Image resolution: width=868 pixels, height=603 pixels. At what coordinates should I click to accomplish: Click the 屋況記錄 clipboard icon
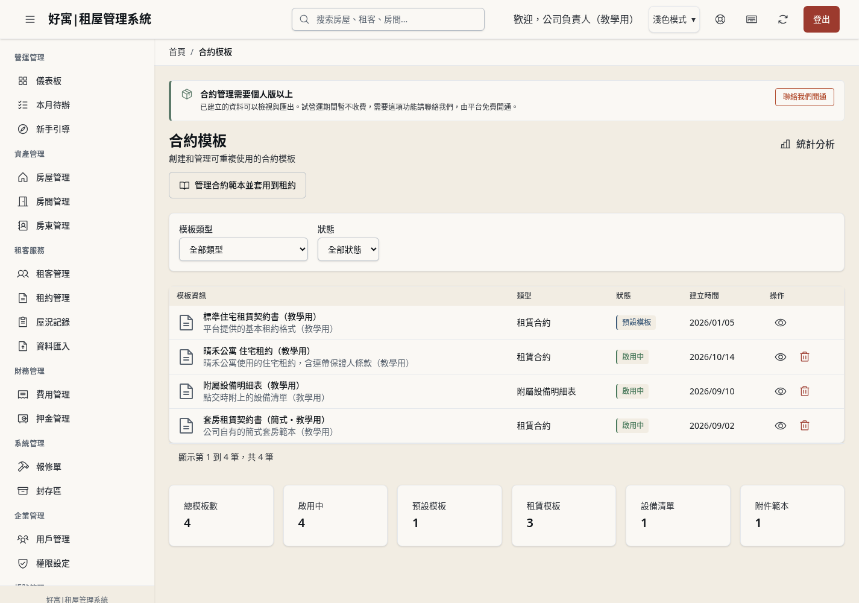point(23,322)
